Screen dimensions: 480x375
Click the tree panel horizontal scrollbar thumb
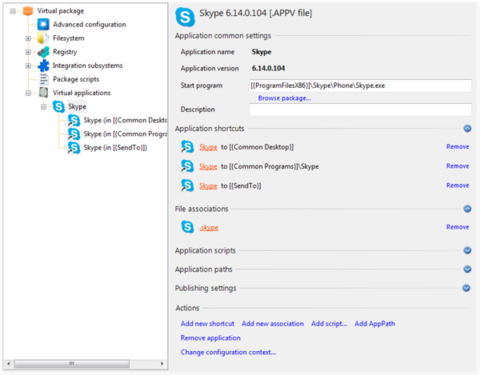point(72,363)
